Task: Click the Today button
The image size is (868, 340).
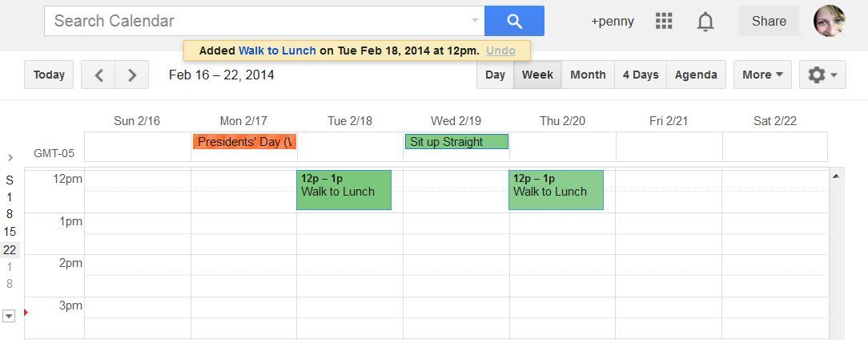Action: tap(49, 75)
